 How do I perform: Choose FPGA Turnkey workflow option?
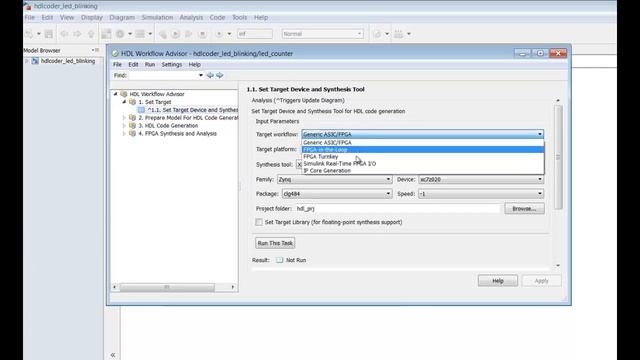coord(423,156)
